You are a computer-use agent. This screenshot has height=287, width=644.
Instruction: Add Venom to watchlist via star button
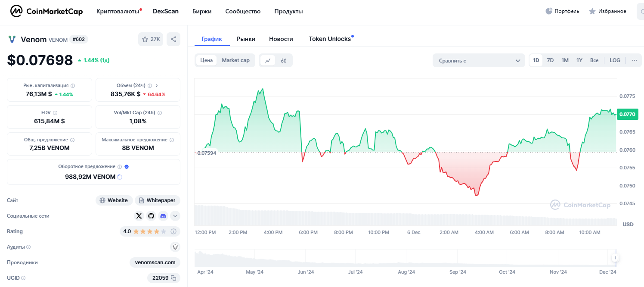150,39
